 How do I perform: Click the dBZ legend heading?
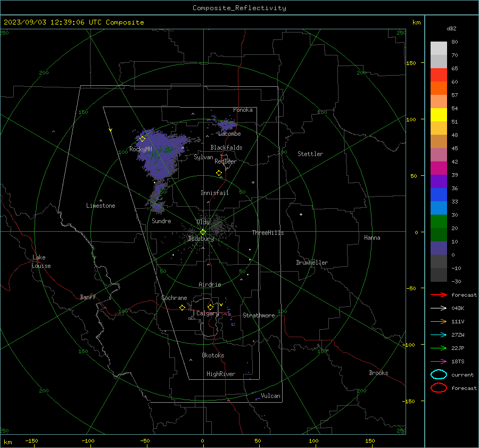pyautogui.click(x=451, y=28)
